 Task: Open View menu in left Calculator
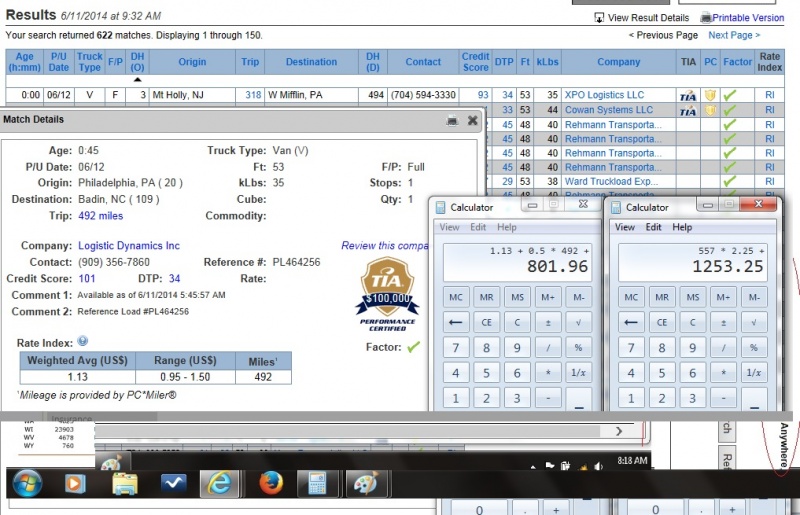click(x=449, y=227)
